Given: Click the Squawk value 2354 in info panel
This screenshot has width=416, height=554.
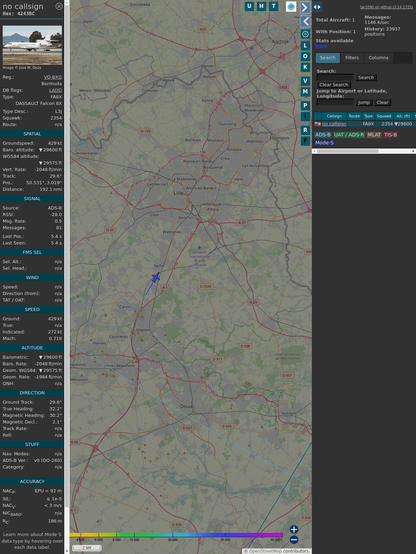Looking at the screenshot, I should click(56, 118).
